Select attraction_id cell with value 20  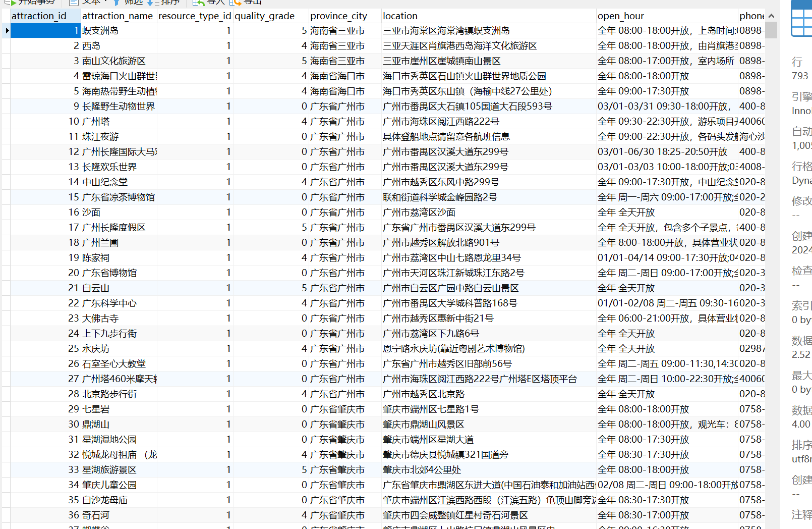click(45, 273)
